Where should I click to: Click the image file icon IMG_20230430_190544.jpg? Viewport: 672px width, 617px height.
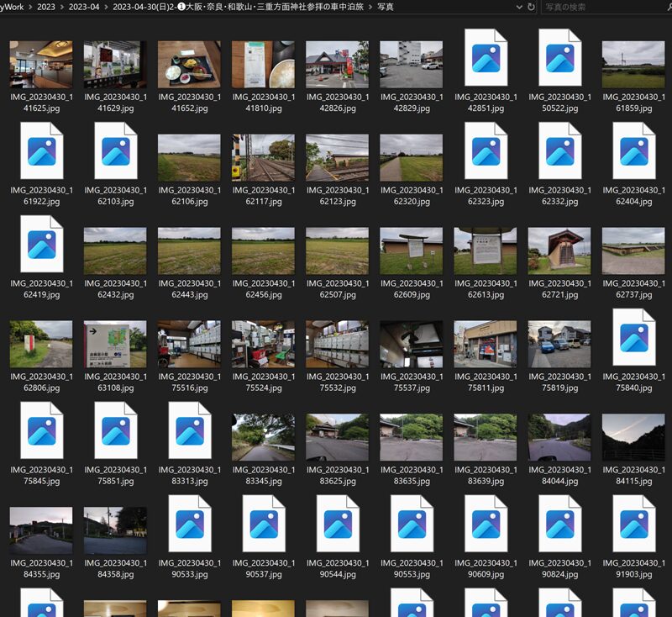click(x=338, y=524)
